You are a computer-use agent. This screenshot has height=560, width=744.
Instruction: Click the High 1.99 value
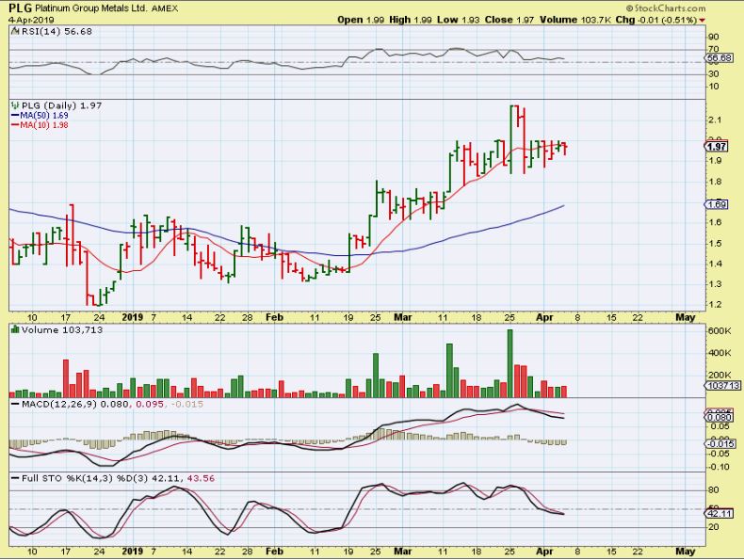click(x=411, y=20)
